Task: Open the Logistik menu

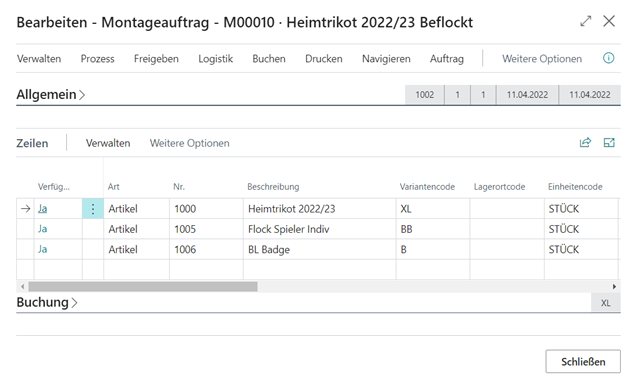Action: point(216,59)
